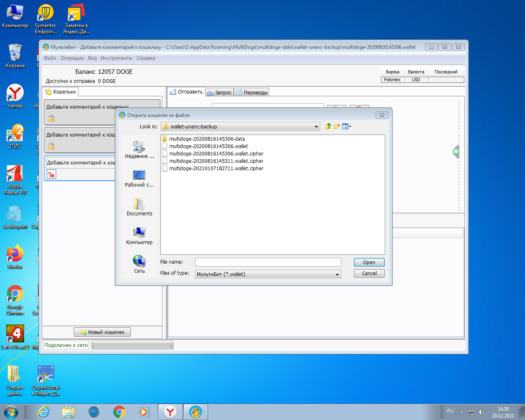Switch to the Переводы tab
Screen dimensions: 525x420
point(252,93)
